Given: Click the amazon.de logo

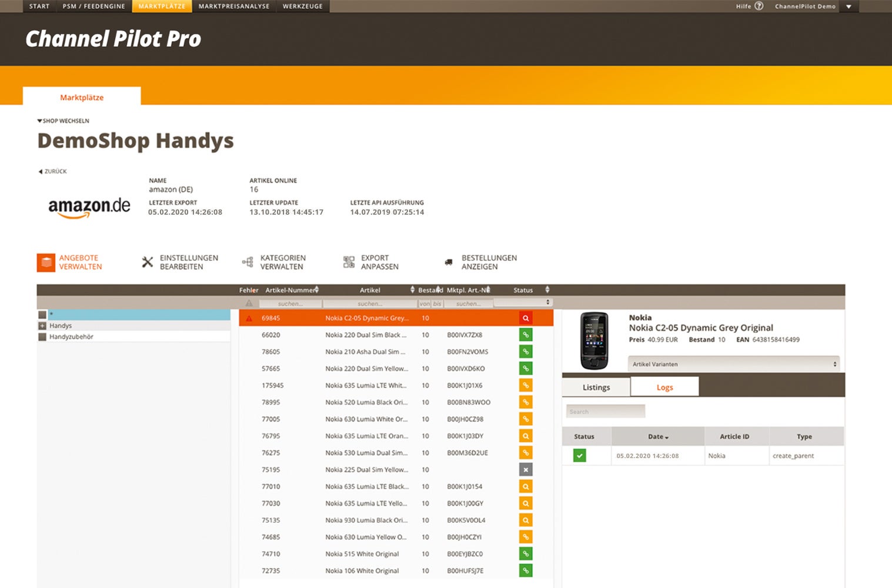Looking at the screenshot, I should pos(89,208).
